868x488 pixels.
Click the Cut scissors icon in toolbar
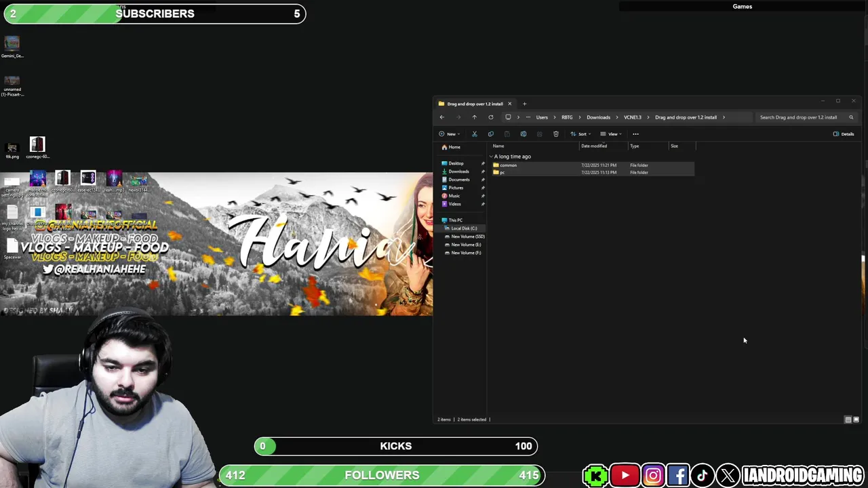(x=475, y=134)
